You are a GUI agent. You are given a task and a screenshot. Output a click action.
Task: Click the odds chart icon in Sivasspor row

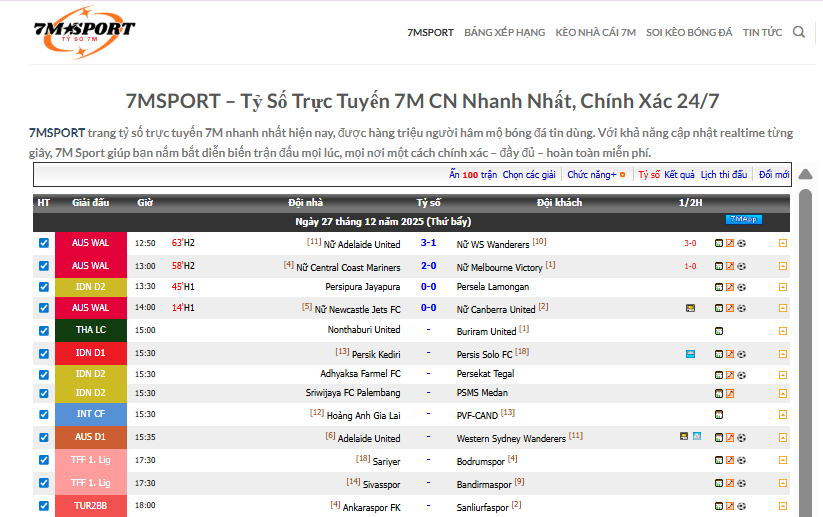coord(730,483)
